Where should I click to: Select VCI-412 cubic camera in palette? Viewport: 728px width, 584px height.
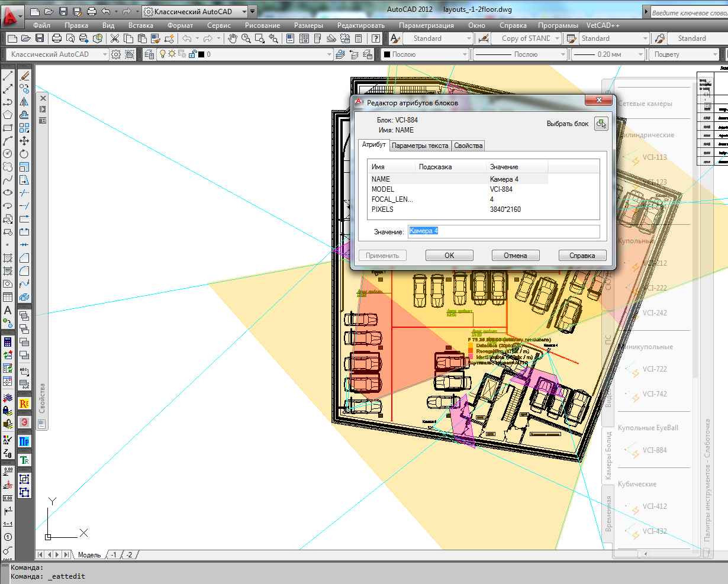[x=653, y=506]
